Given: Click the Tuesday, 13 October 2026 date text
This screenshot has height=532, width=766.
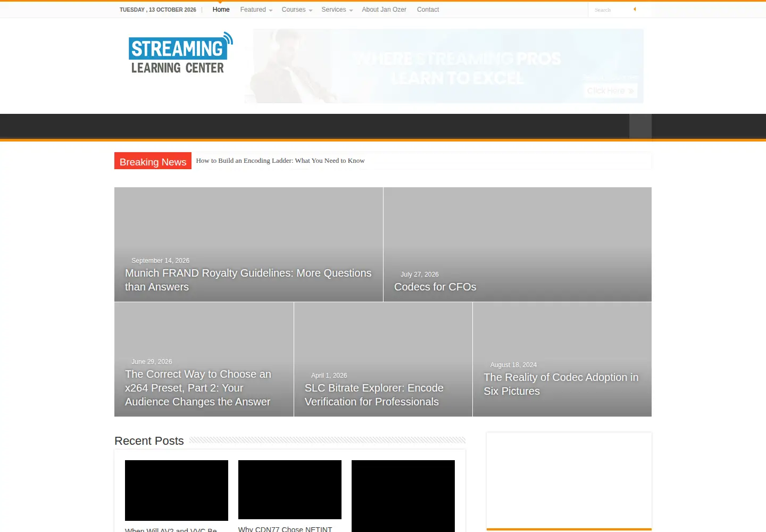Looking at the screenshot, I should coord(158,10).
